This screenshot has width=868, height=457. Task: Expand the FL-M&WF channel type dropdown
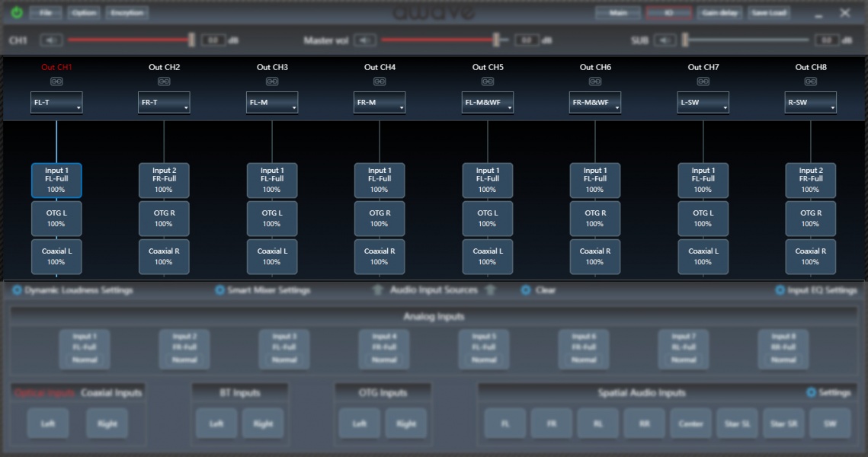488,103
